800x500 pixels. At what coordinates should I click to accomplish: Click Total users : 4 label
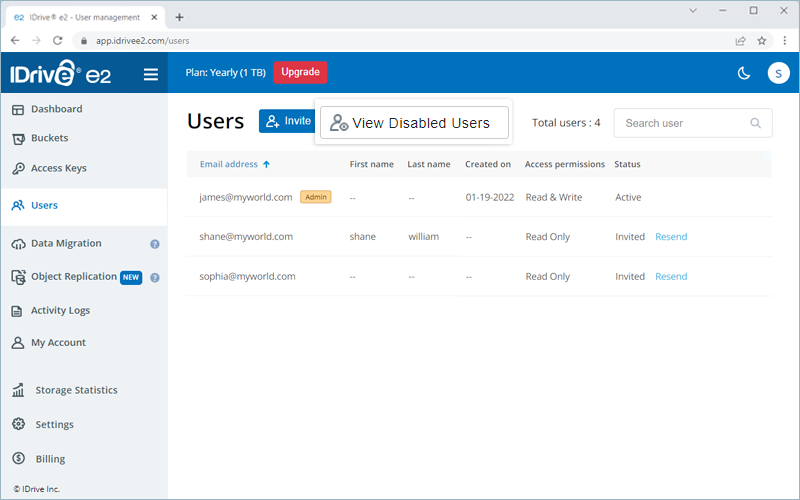[566, 123]
